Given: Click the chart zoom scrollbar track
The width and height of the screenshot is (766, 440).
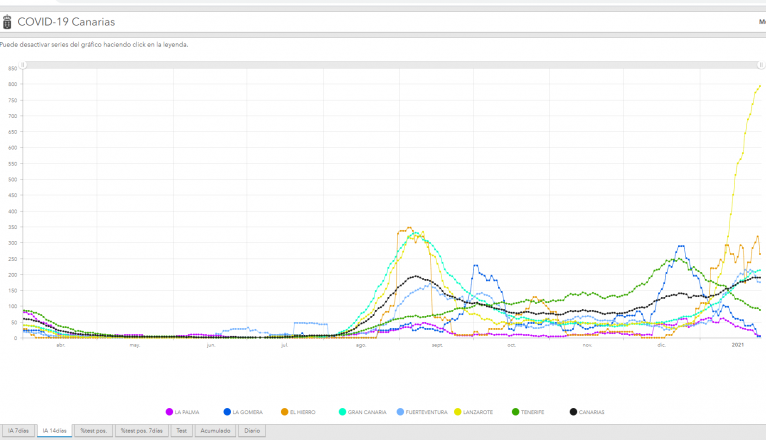Looking at the screenshot, I should click(390, 65).
